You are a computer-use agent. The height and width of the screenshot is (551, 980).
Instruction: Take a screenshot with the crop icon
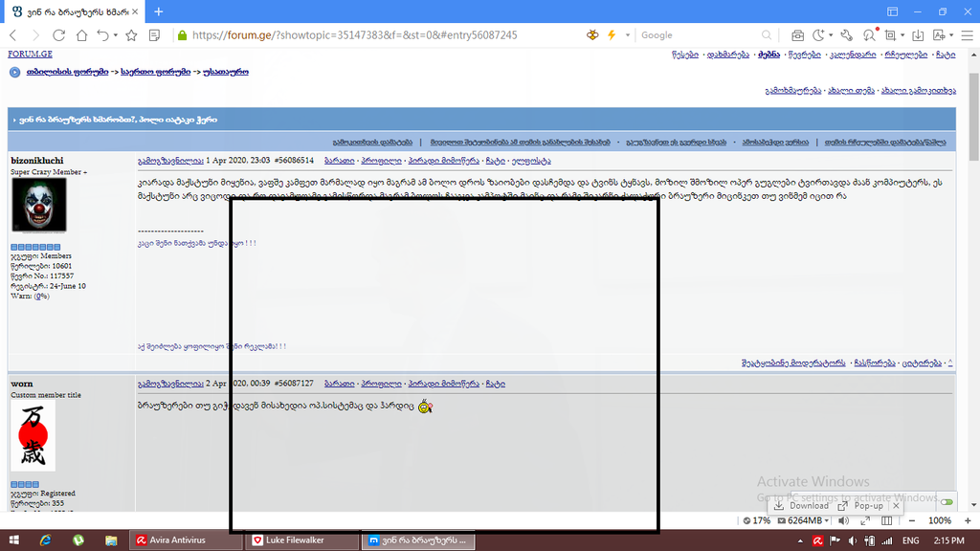tap(891, 35)
